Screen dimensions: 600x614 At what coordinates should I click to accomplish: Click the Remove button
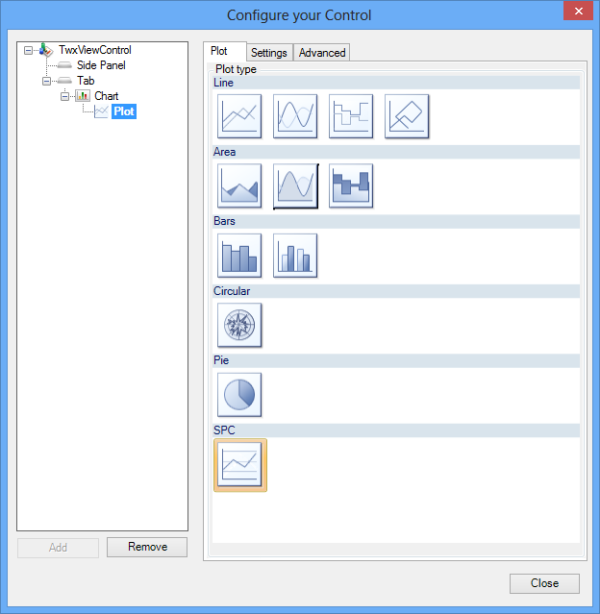coord(147,547)
